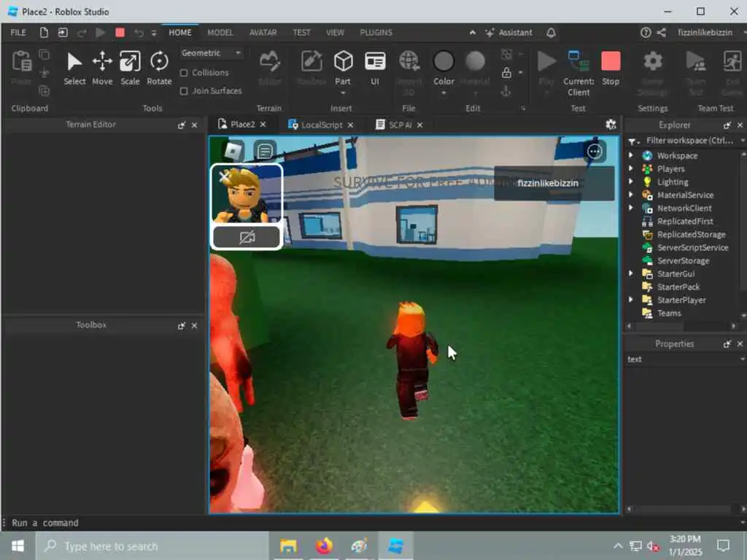747x560 pixels.
Task: Choose the Scale tool
Action: click(x=130, y=68)
